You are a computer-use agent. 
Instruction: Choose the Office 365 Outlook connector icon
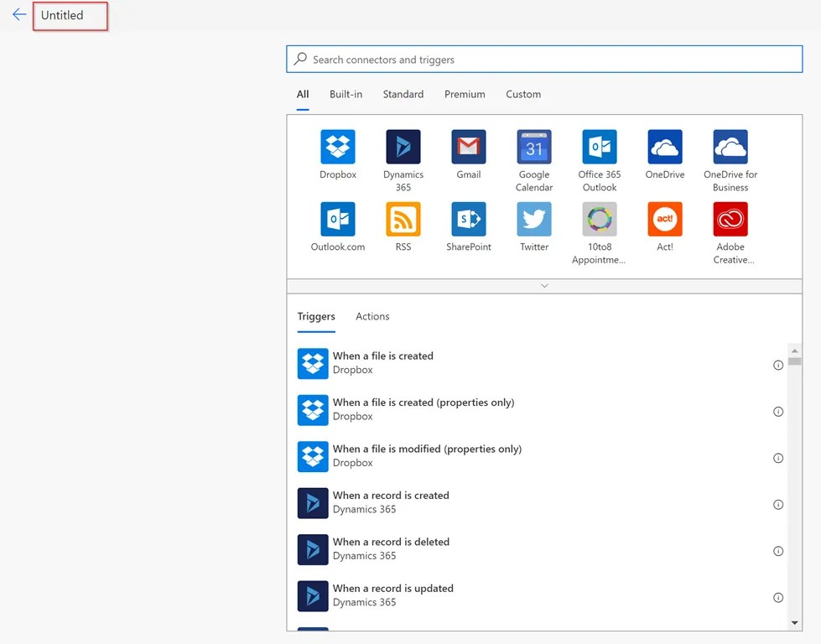click(x=600, y=147)
